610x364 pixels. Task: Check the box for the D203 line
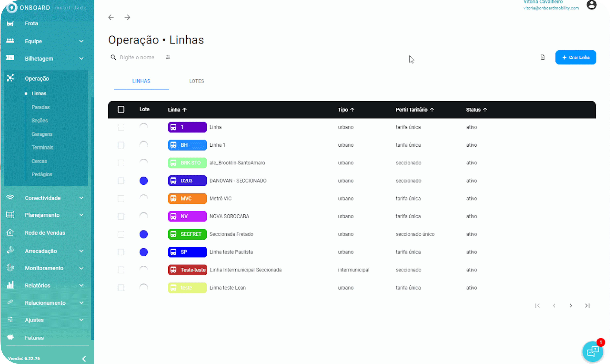(x=121, y=181)
